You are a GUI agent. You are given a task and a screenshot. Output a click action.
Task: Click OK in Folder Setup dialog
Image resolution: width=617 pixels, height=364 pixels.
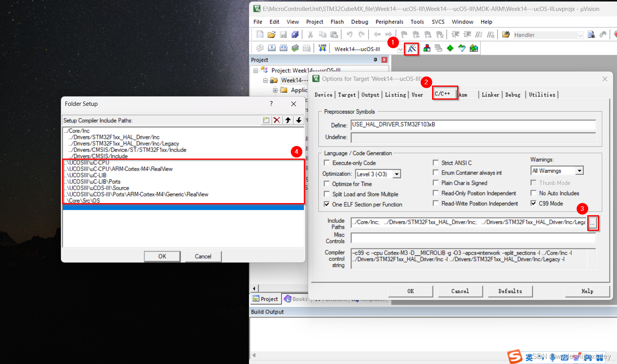pos(162,257)
